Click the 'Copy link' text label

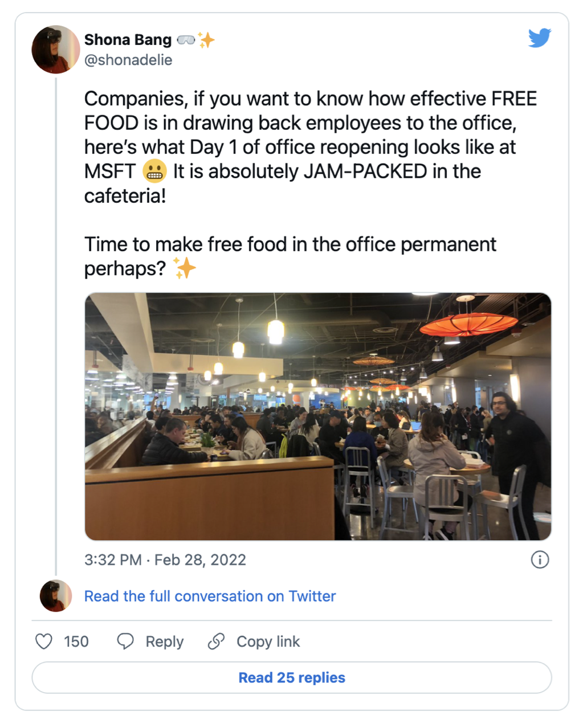click(x=268, y=641)
